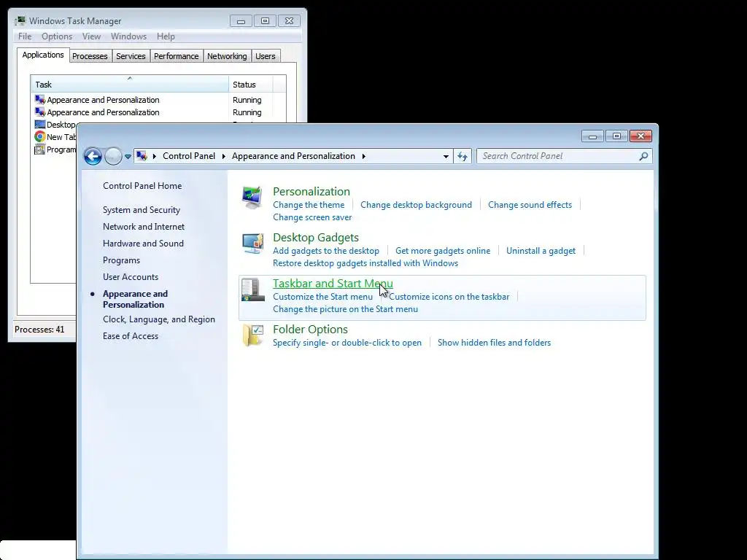Open Ease of Access category
The width and height of the screenshot is (747, 560).
point(131,336)
